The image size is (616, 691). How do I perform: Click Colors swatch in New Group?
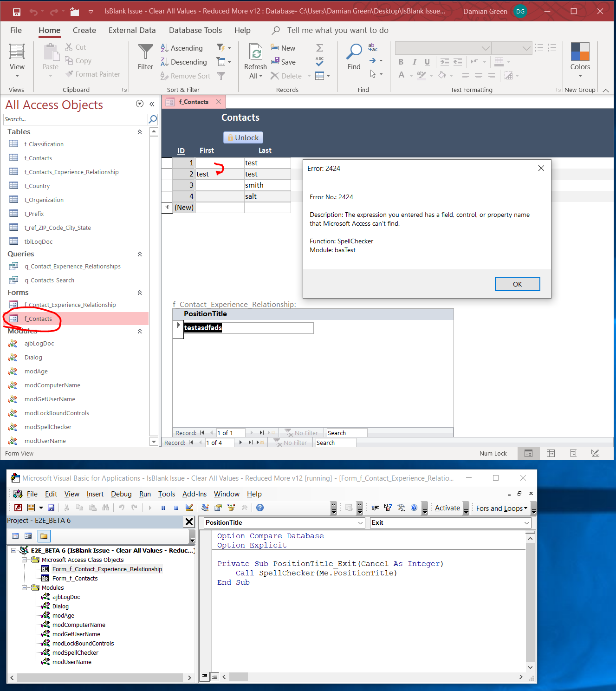coord(580,52)
